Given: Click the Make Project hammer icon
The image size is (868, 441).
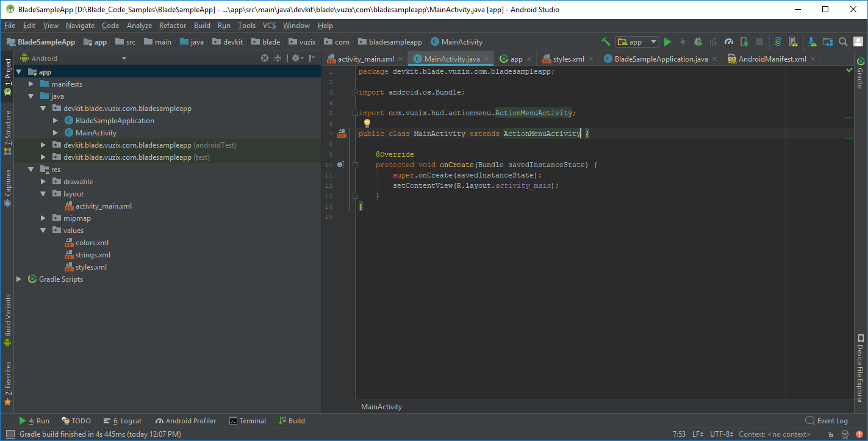Looking at the screenshot, I should 605,42.
